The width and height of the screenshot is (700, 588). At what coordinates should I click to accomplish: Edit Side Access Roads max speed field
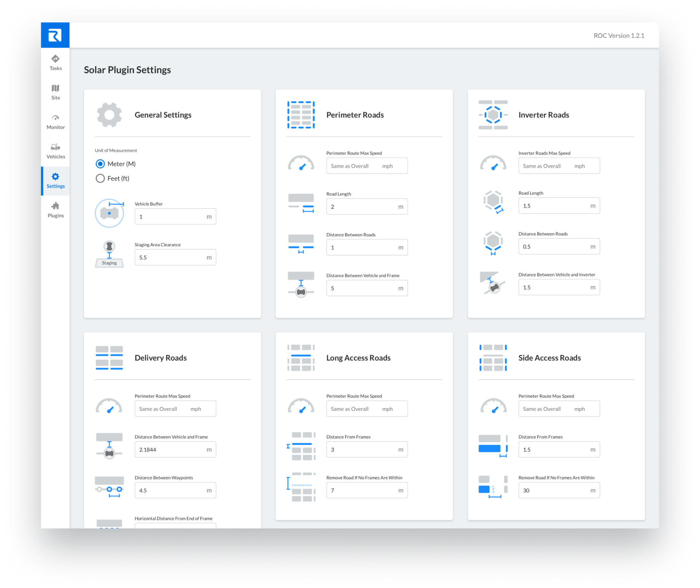point(559,409)
